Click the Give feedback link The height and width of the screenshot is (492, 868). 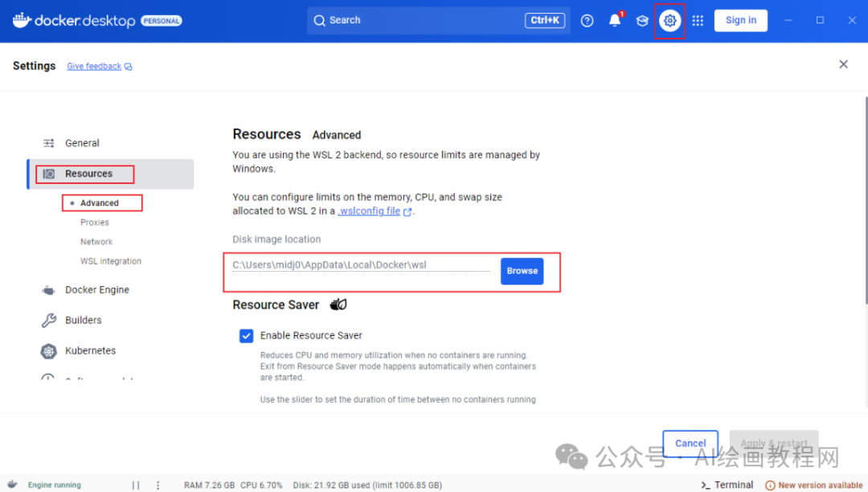click(x=94, y=67)
